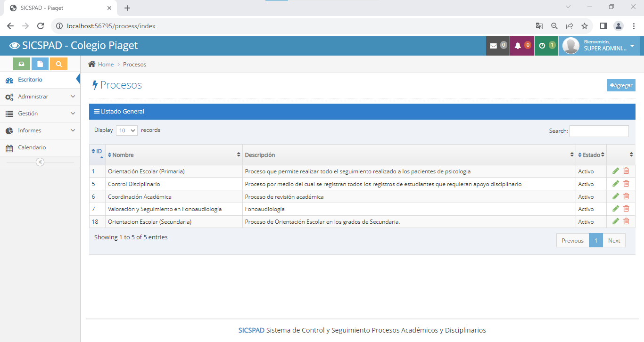The image size is (644, 342).
Task: Click the Agregar button
Action: click(621, 85)
